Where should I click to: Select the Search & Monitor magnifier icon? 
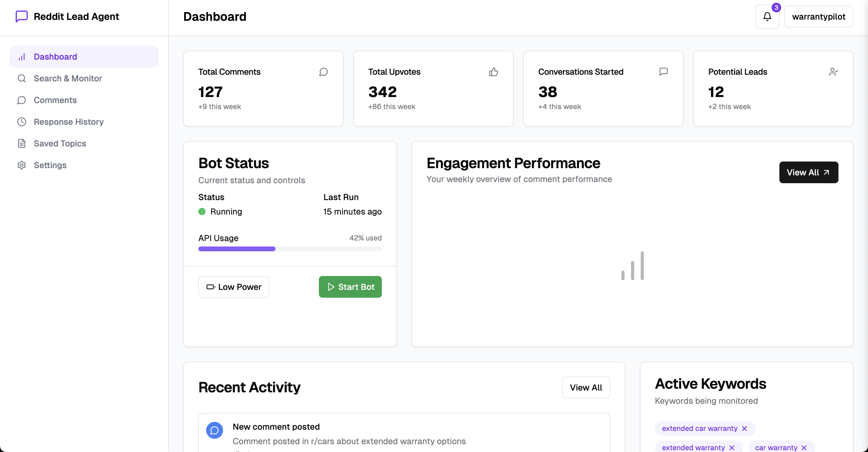point(22,78)
